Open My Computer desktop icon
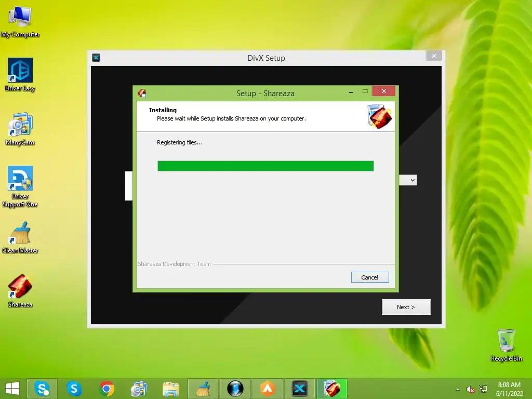The image size is (532, 399). coord(20,21)
